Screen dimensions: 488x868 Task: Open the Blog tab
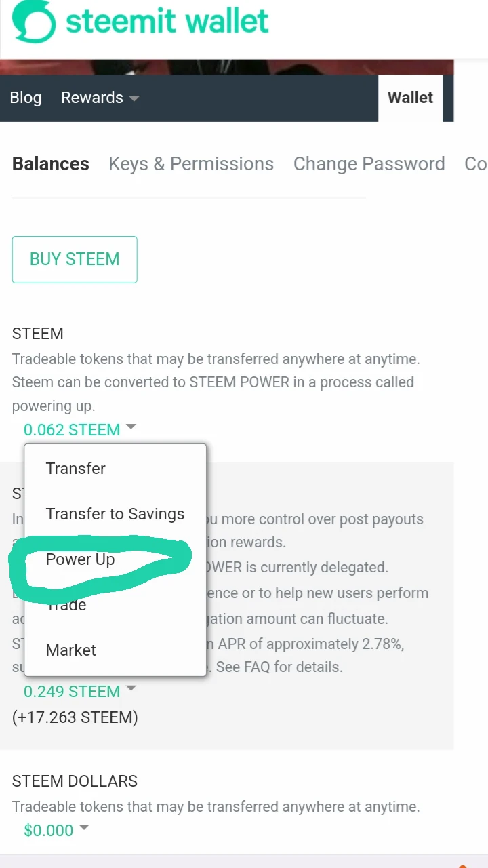(26, 98)
